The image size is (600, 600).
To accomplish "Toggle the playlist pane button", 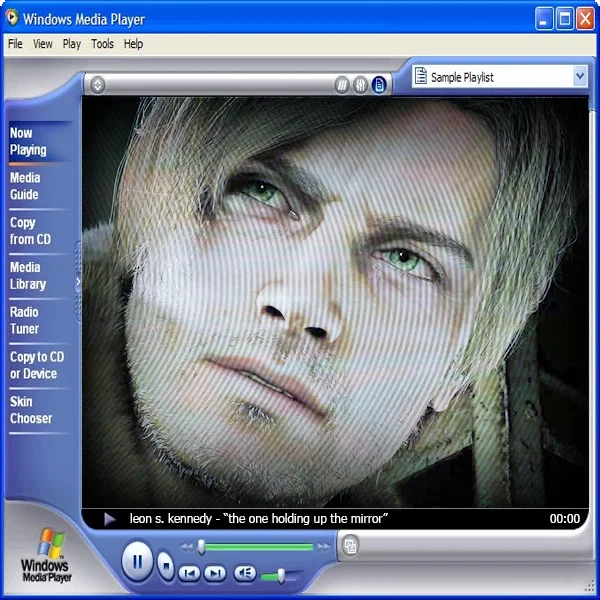I will tap(379, 85).
